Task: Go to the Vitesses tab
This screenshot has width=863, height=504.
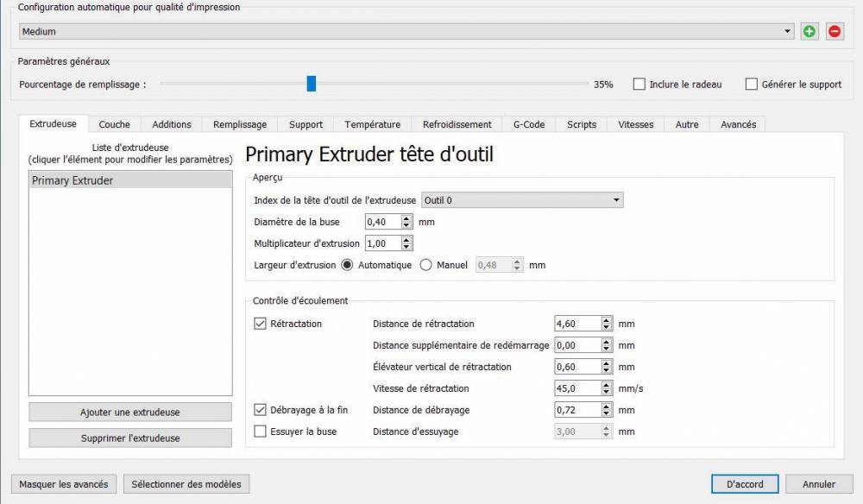Action: click(x=636, y=124)
